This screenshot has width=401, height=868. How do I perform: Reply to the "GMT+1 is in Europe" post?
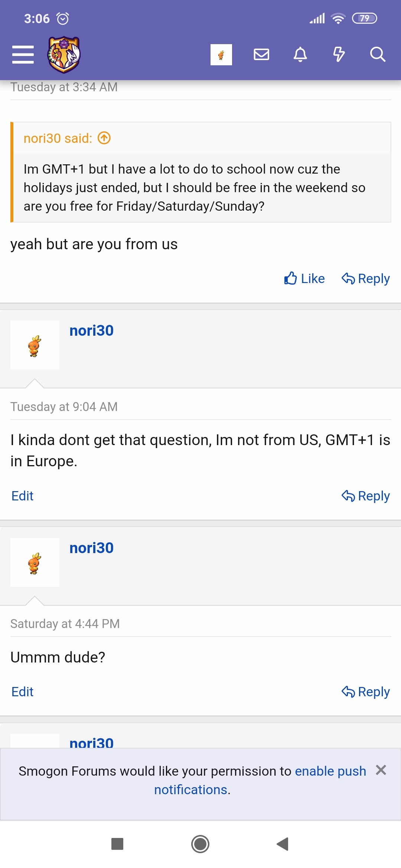[366, 496]
